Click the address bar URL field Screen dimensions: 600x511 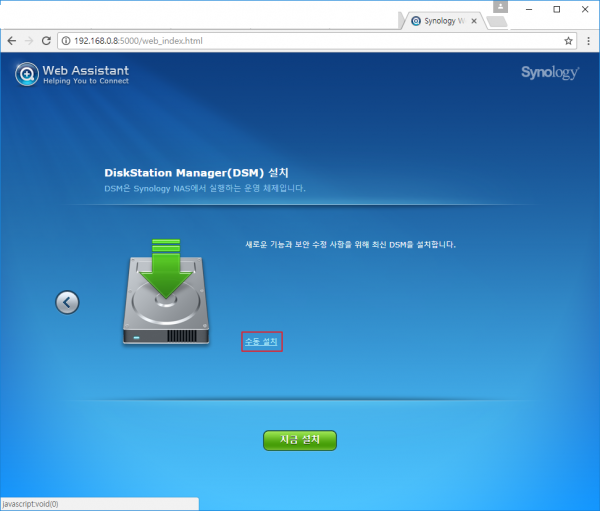[300, 41]
